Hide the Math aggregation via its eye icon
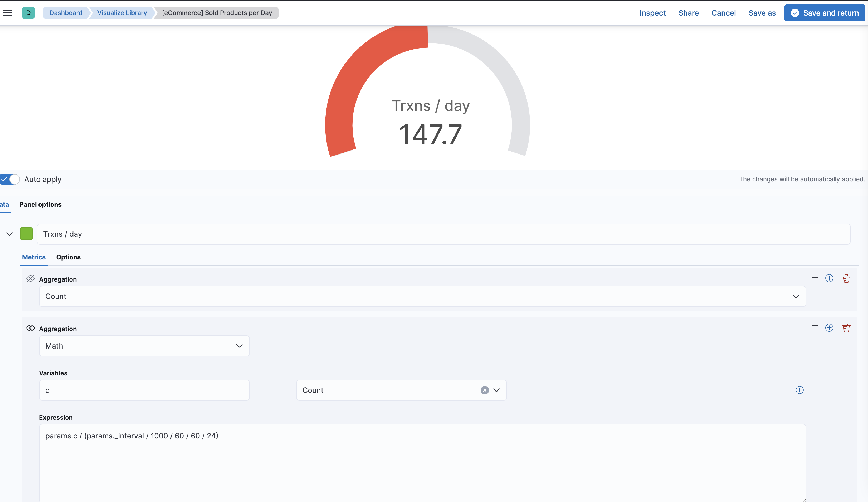The width and height of the screenshot is (868, 502). pyautogui.click(x=30, y=328)
